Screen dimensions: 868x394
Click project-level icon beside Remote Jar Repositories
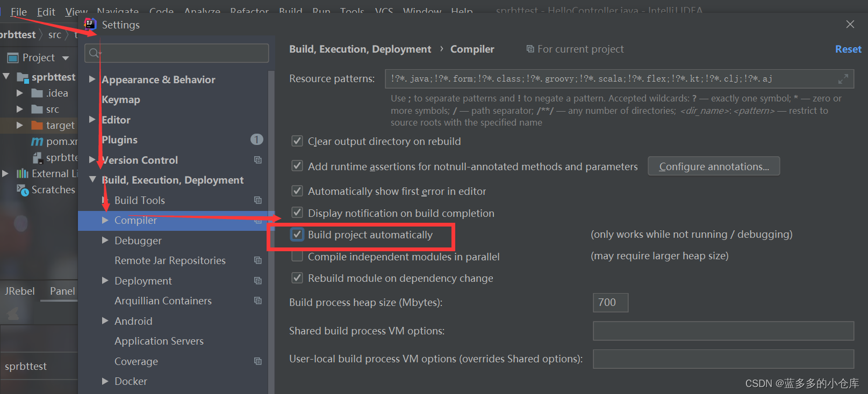pyautogui.click(x=258, y=260)
